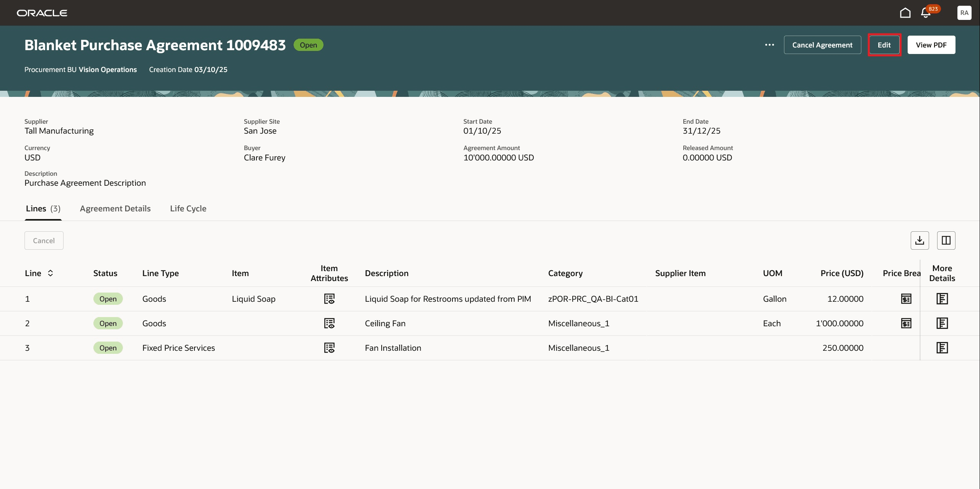Viewport: 980px width, 489px height.
Task: Open the Life Cycle tab
Action: (188, 209)
